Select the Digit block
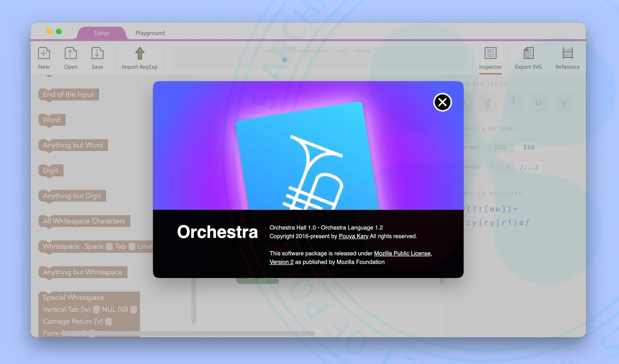Screen dimensions: 619x364 pyautogui.click(x=51, y=170)
